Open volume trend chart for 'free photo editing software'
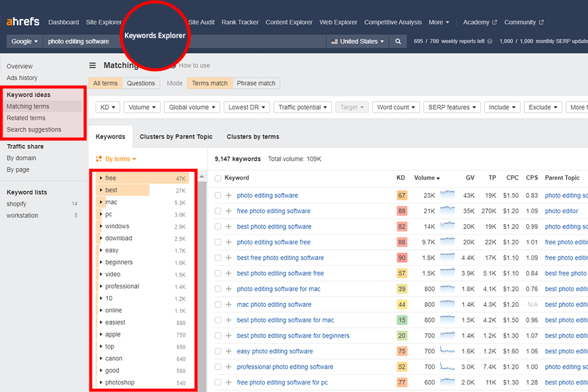 [447, 210]
